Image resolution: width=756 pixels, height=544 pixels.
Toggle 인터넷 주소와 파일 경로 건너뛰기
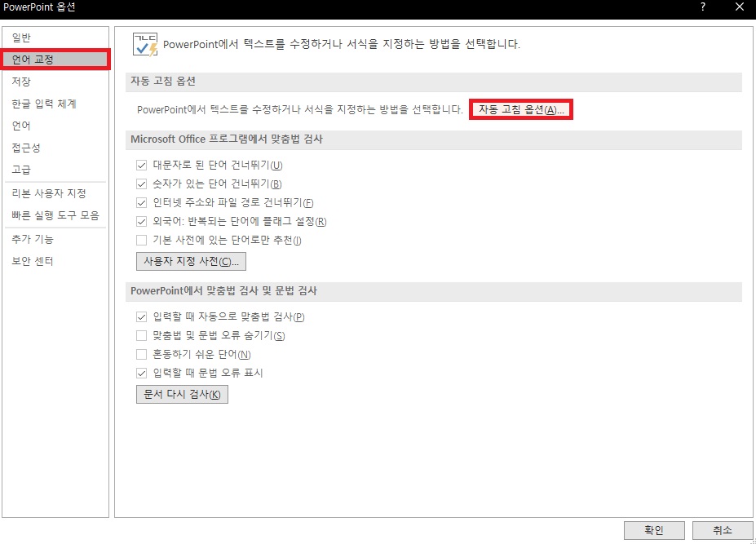click(x=141, y=203)
